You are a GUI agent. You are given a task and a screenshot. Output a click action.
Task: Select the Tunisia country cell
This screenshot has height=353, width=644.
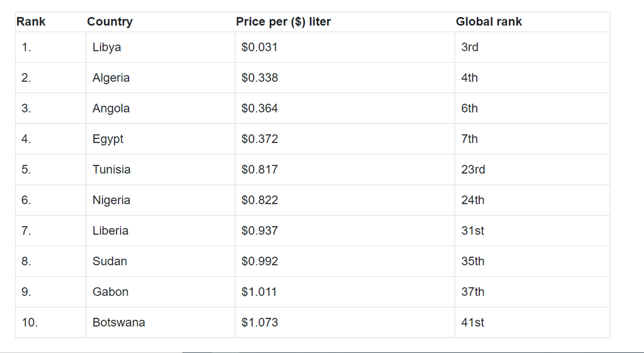point(111,170)
